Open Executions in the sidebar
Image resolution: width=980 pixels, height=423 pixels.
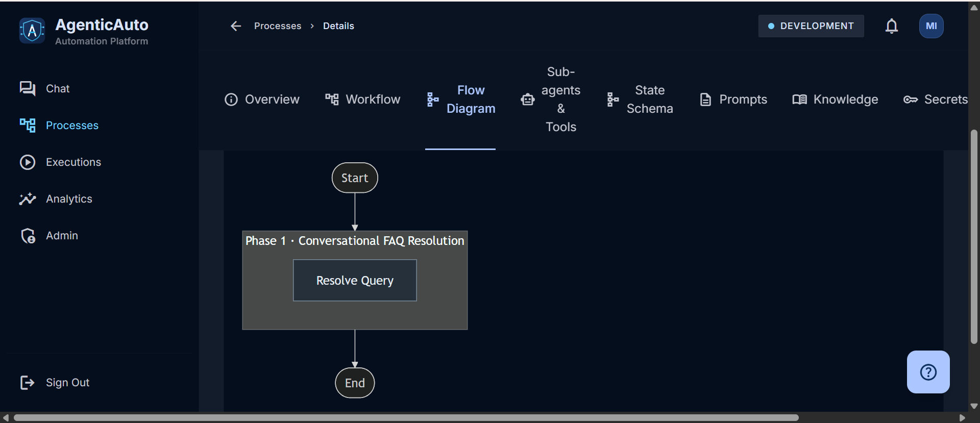click(73, 162)
